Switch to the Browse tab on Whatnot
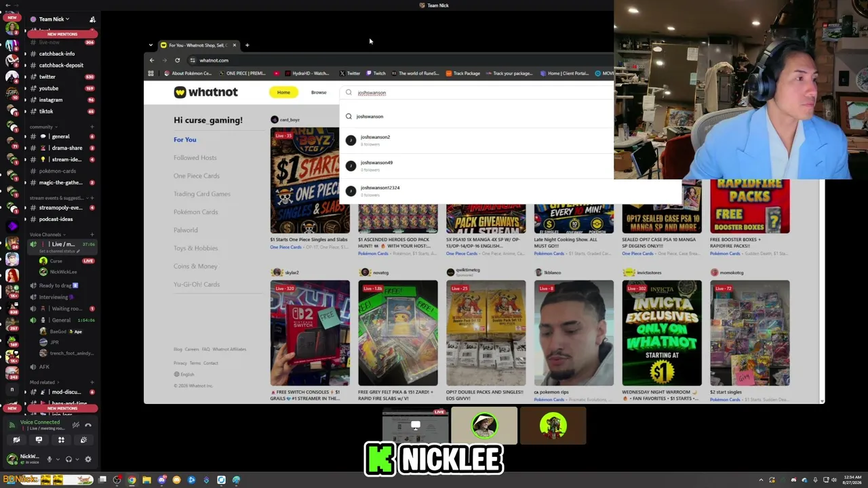Image resolution: width=868 pixels, height=488 pixels. coord(319,92)
